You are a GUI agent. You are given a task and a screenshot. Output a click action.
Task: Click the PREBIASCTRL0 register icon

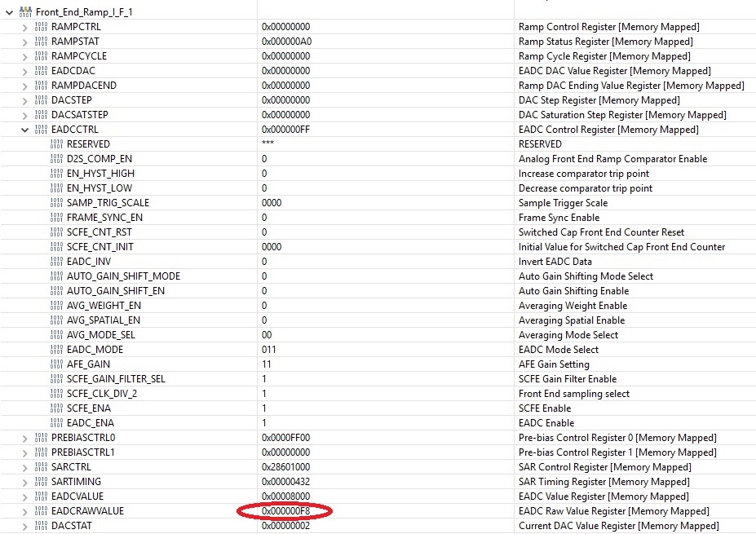pyautogui.click(x=41, y=438)
